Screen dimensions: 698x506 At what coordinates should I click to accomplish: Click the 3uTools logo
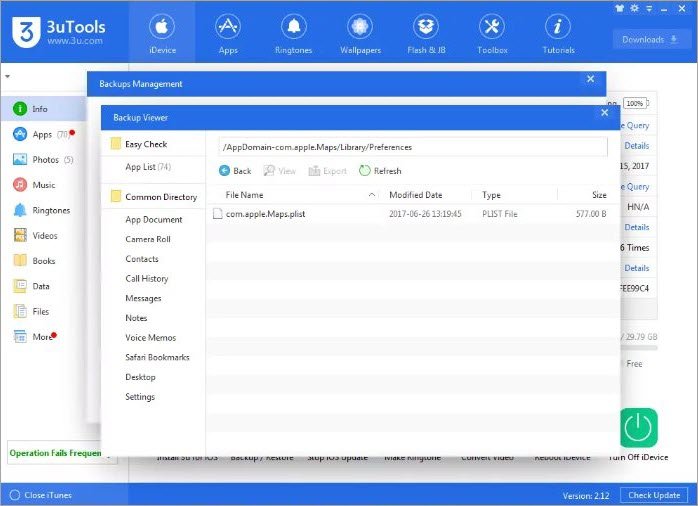[x=58, y=32]
